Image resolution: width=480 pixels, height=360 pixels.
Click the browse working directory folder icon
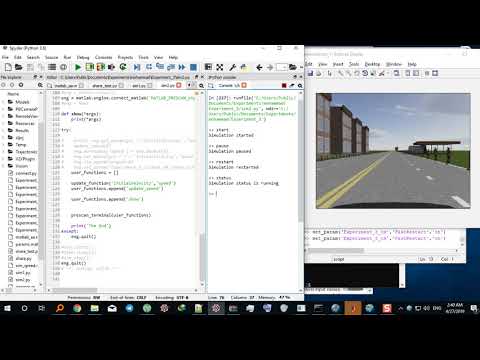tap(293, 67)
